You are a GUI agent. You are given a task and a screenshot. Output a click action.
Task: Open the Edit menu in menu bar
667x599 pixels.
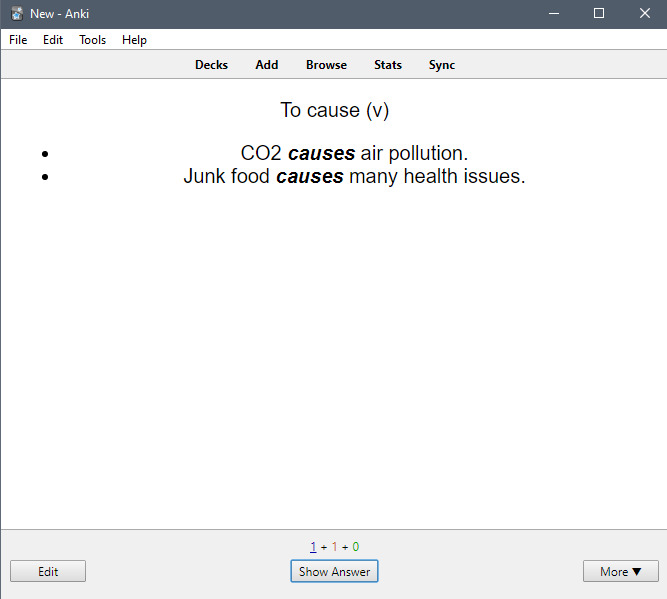pos(53,40)
